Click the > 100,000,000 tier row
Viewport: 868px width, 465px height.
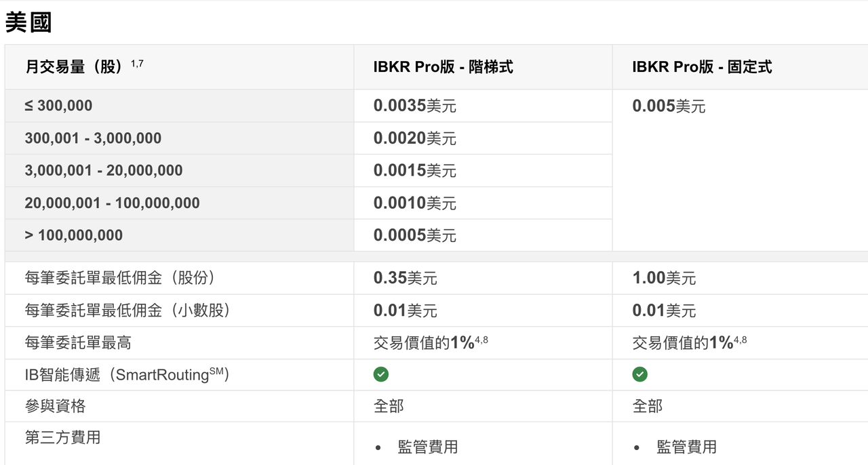179,235
